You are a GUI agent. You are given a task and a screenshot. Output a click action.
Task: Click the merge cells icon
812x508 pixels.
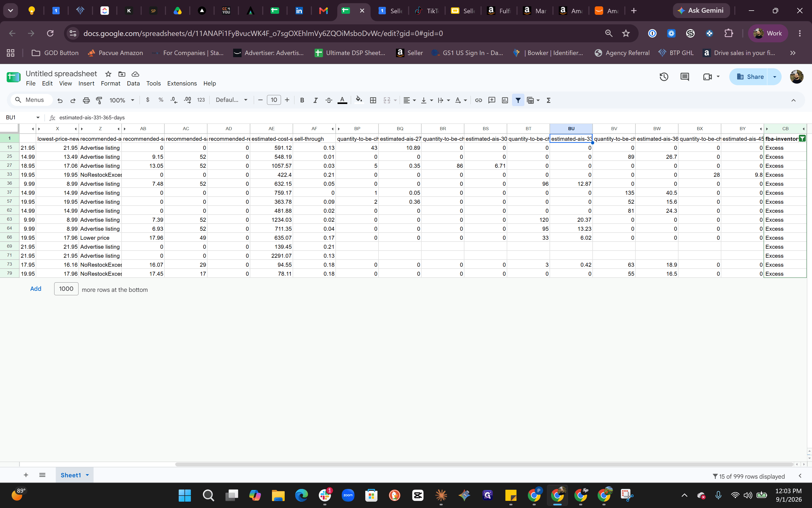(387, 100)
